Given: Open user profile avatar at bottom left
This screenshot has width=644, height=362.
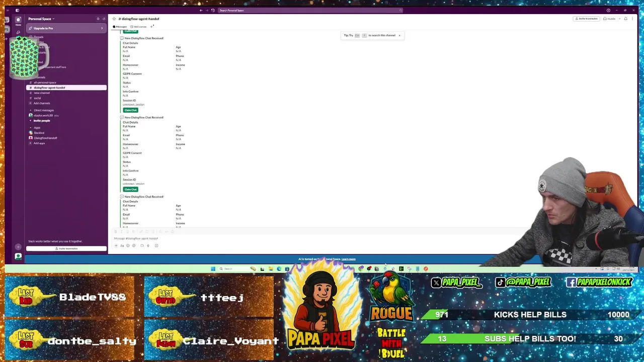Looking at the screenshot, I should (x=18, y=256).
